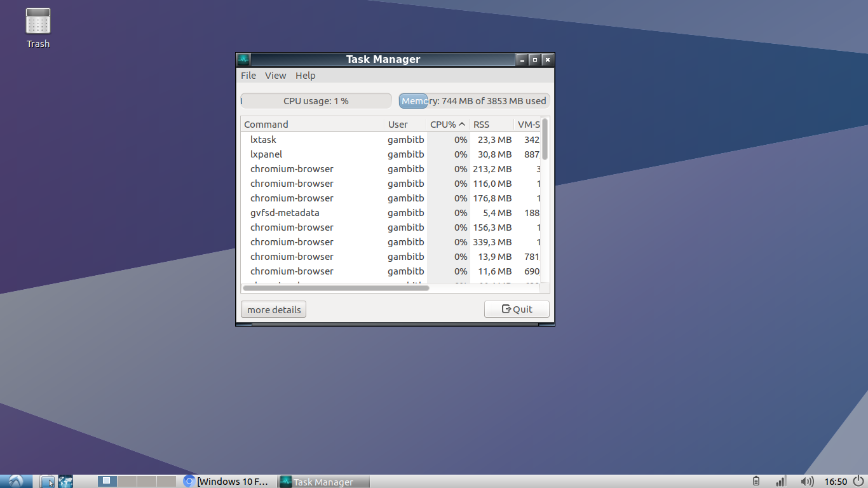Viewport: 868px width, 488px height.
Task: Toggle sort order on CPU% column header
Action: click(448, 125)
